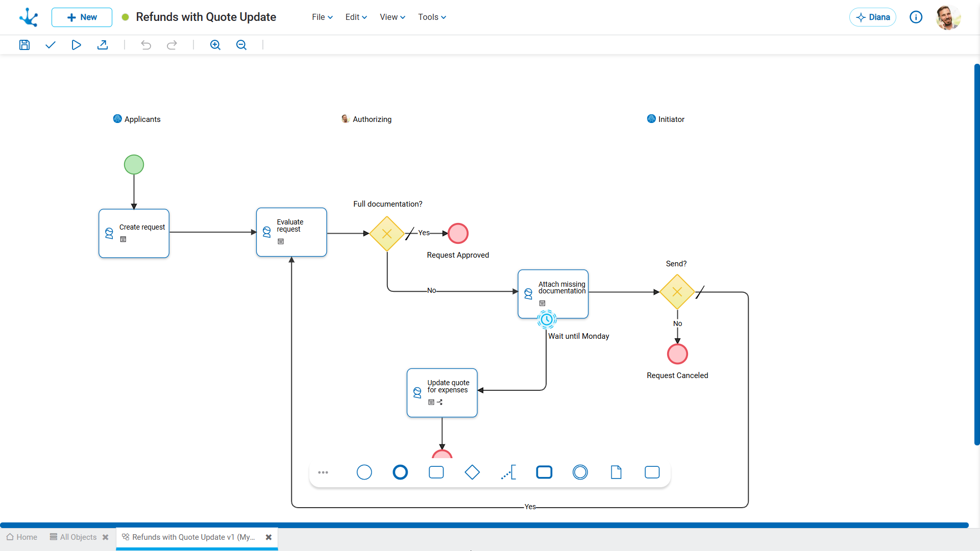Switch to the All Objects tab
This screenshot has height=551, width=980.
(x=73, y=537)
